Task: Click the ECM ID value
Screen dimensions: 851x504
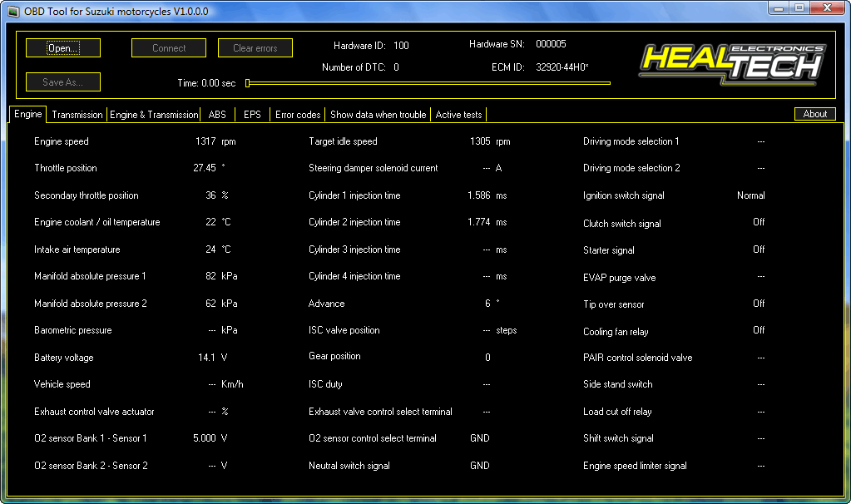Action: (x=562, y=67)
